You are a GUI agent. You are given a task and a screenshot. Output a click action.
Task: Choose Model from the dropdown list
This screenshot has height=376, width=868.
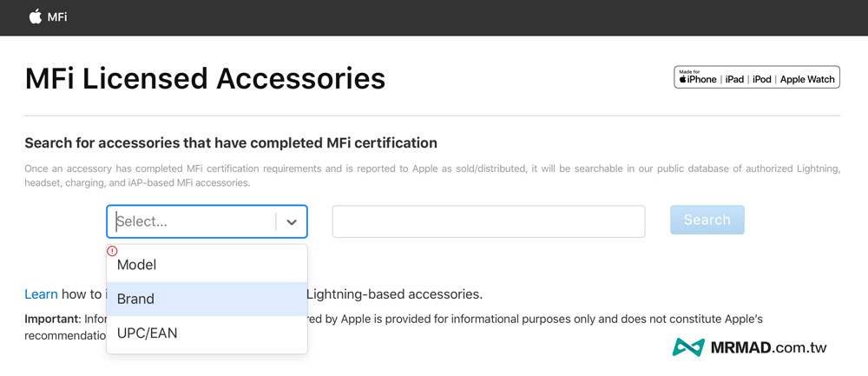[x=207, y=265]
